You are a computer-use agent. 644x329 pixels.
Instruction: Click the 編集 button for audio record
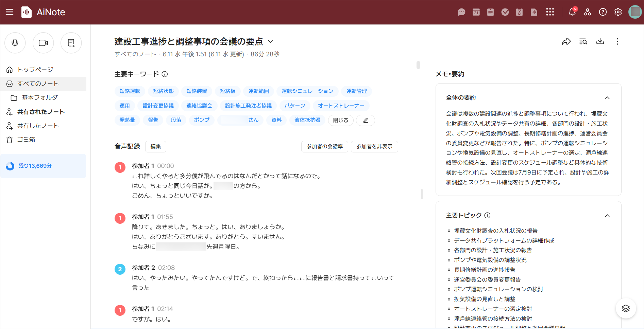click(155, 146)
